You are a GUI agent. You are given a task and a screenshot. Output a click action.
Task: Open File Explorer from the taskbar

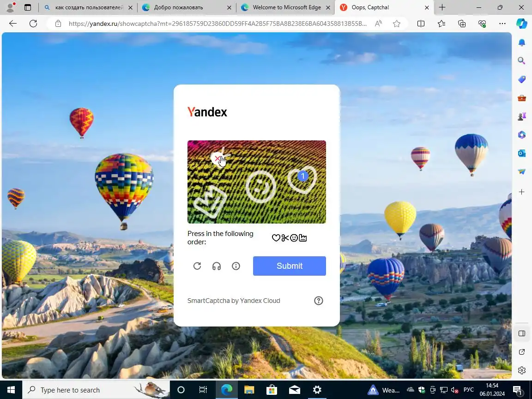coord(249,390)
